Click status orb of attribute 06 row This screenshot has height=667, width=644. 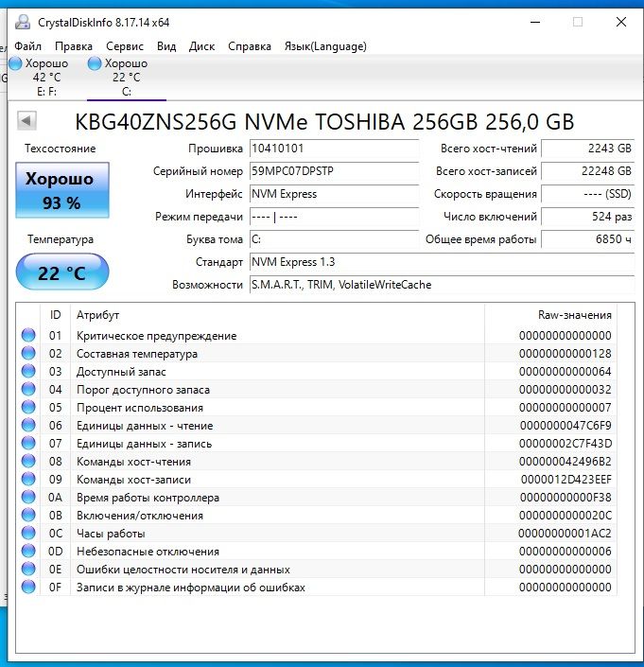point(28,425)
